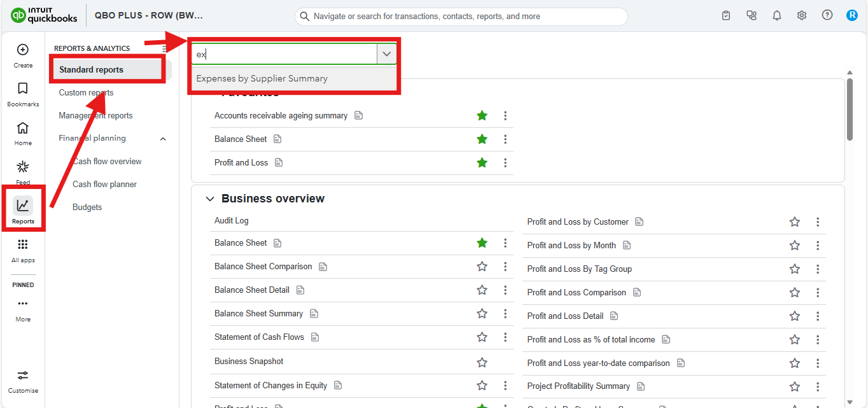Go to Home in the sidebar
This screenshot has height=408, width=868.
[x=23, y=128]
